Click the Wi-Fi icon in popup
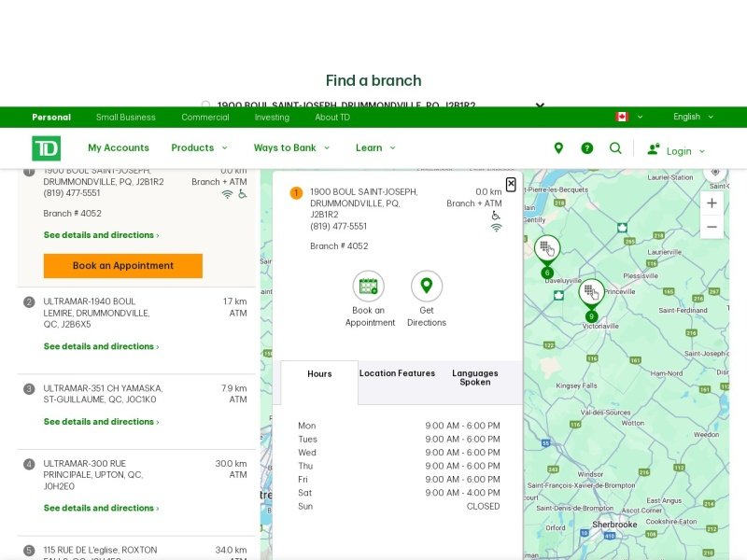The width and height of the screenshot is (747, 560). pyautogui.click(x=496, y=228)
